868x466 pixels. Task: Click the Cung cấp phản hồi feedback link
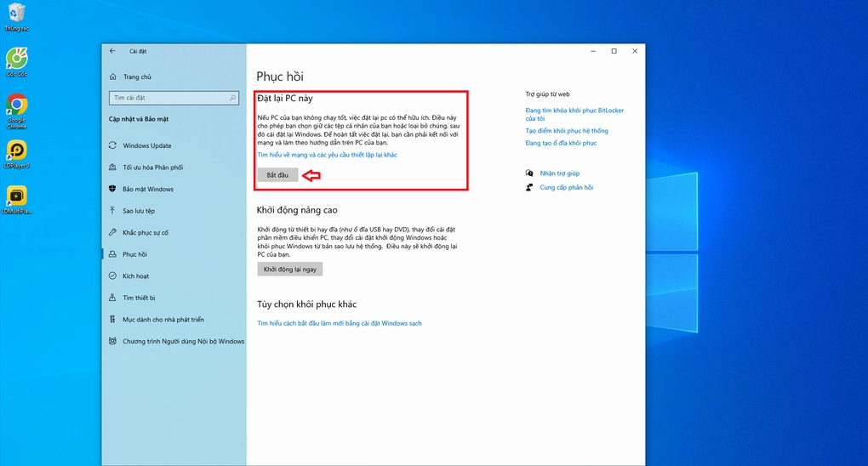566,187
